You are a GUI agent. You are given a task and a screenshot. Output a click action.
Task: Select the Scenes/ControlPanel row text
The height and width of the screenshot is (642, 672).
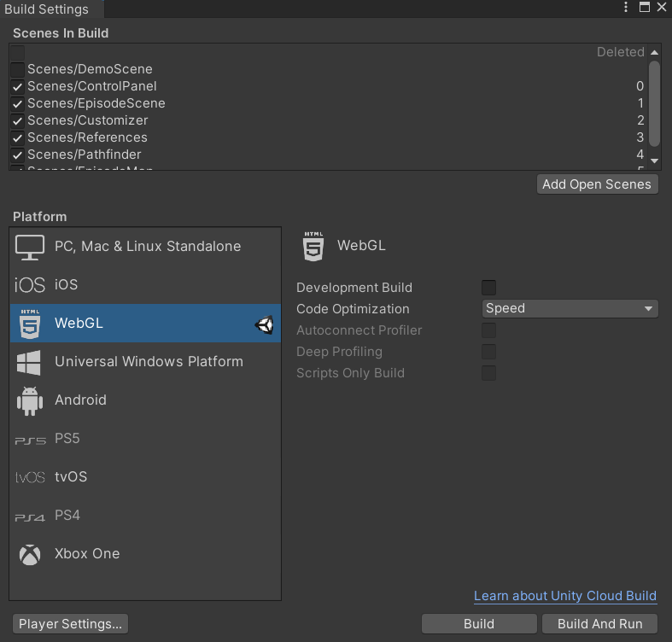[92, 86]
